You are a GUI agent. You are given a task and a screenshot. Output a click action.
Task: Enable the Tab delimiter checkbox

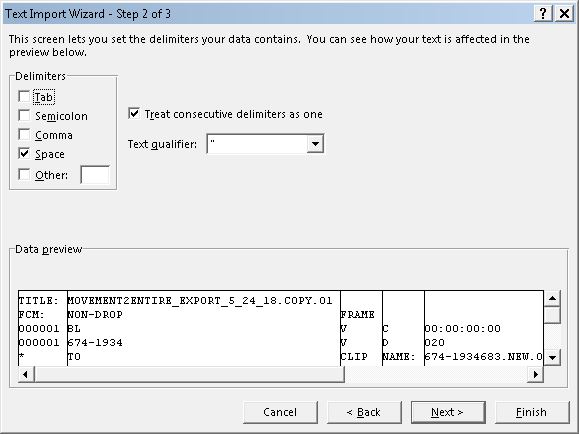24,97
